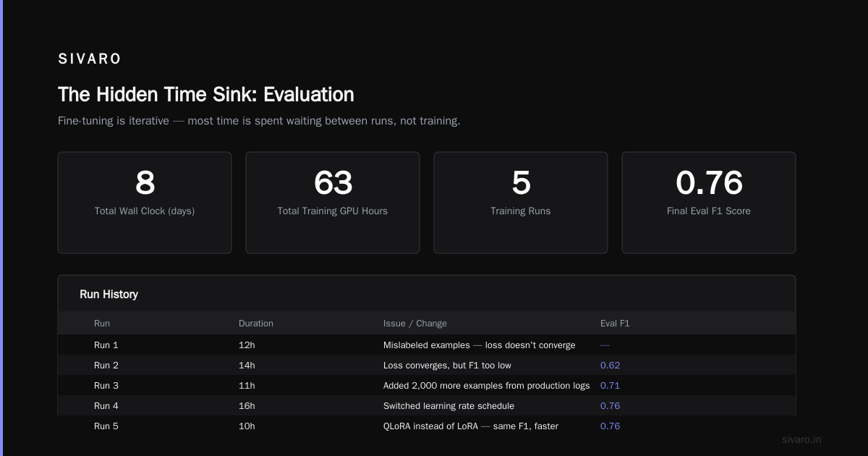Select the Run 3 row
The height and width of the screenshot is (456, 868).
[x=427, y=385]
